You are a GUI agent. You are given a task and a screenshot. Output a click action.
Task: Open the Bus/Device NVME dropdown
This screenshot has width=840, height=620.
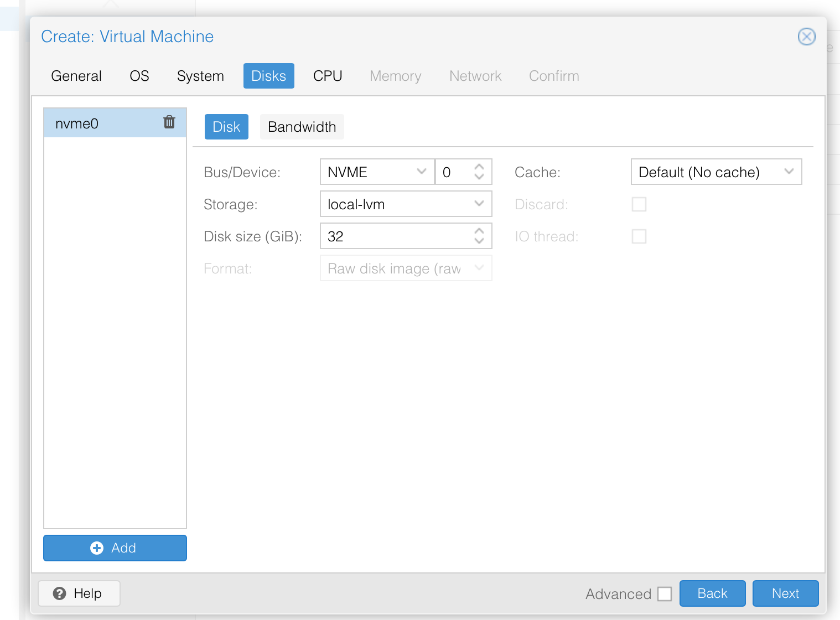(421, 172)
